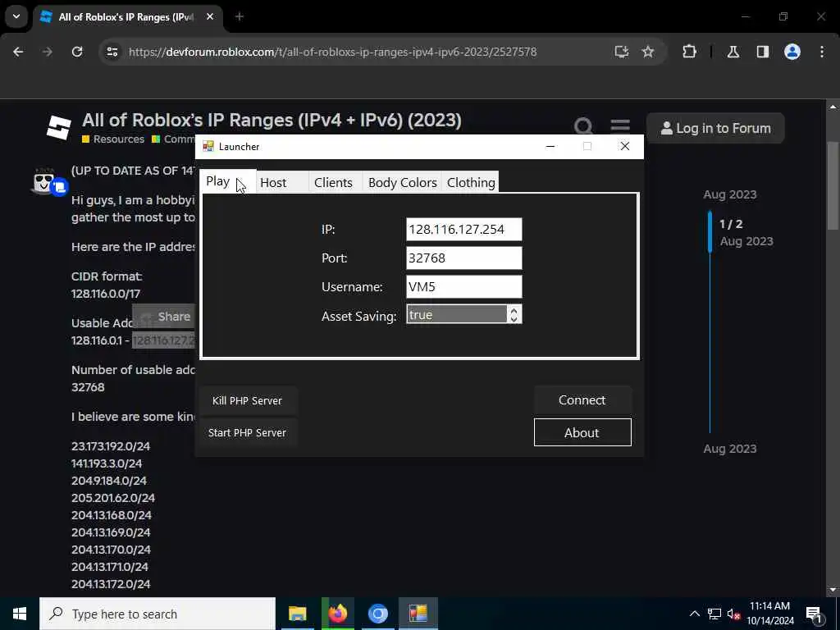Viewport: 840px width, 630px height.
Task: Click the Resources category link
Action: [x=113, y=139]
